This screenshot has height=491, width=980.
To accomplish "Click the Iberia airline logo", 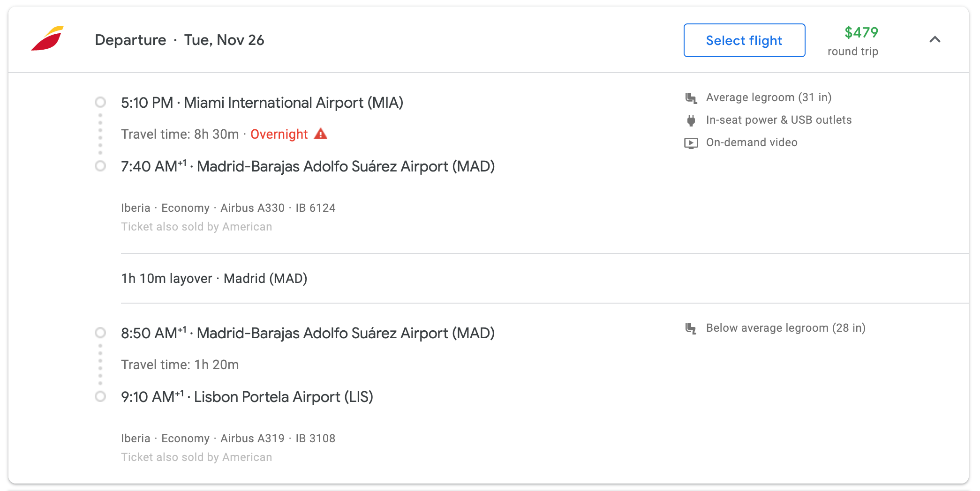I will coord(47,38).
